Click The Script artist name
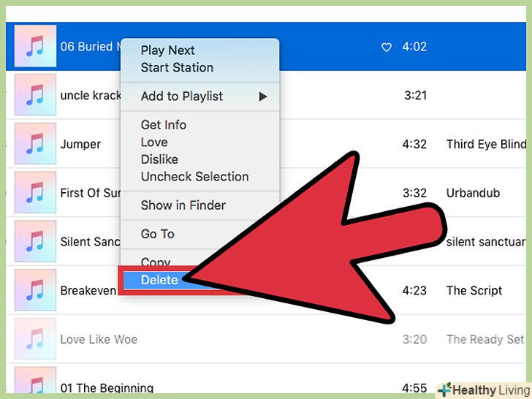Screen dimensions: 532x399 [x=474, y=291]
